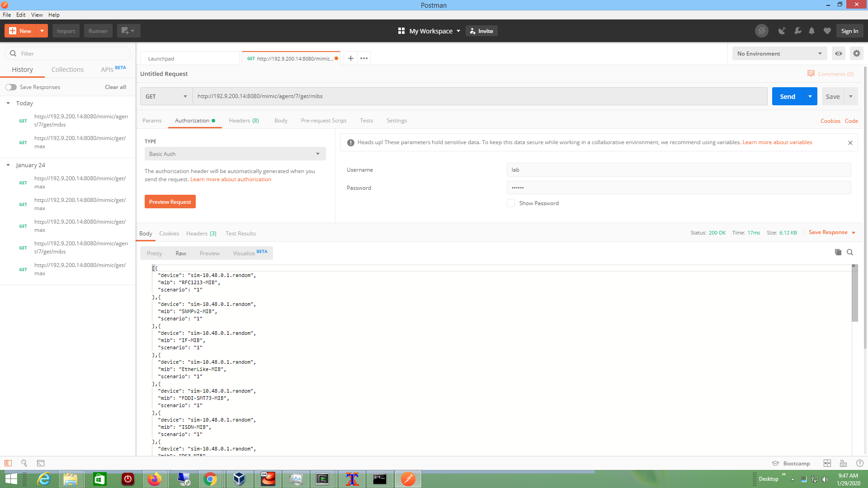Switch to the Params tab
Viewport: 868px width, 488px height.
click(x=152, y=121)
